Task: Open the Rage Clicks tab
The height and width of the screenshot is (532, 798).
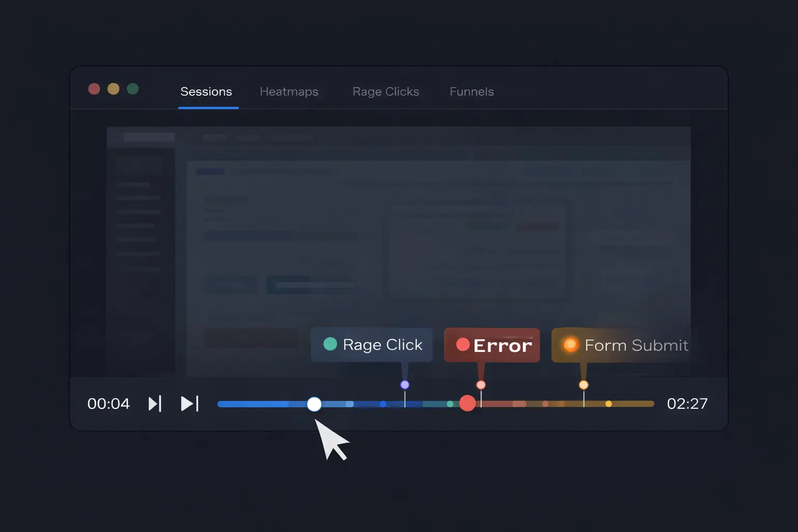Action: (x=385, y=91)
